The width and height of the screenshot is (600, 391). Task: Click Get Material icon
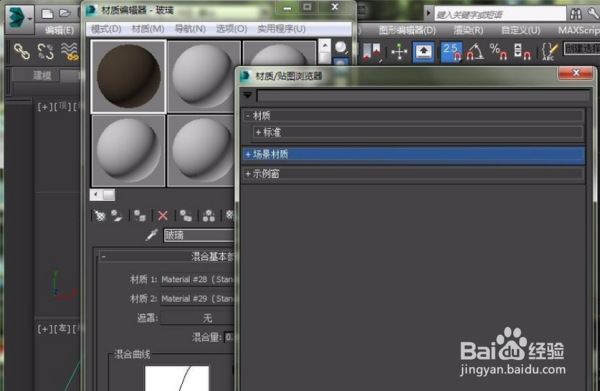click(100, 216)
